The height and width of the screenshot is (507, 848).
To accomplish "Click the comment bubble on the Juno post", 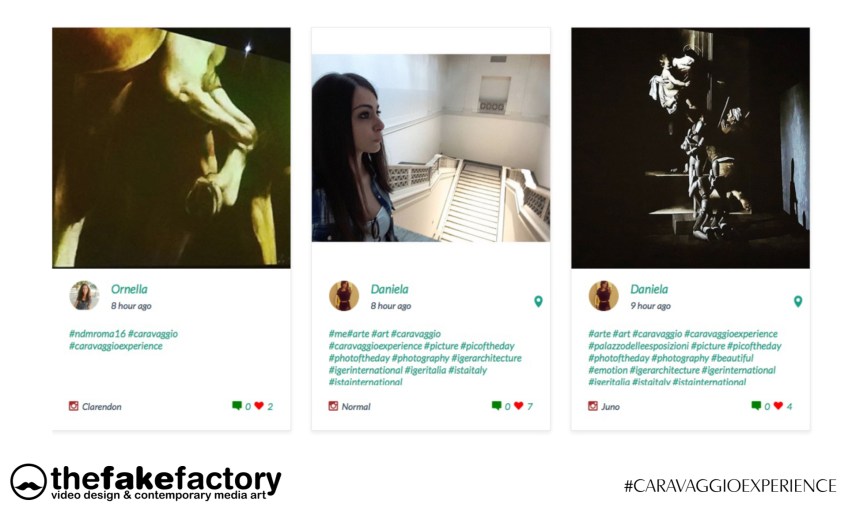I will (x=756, y=405).
